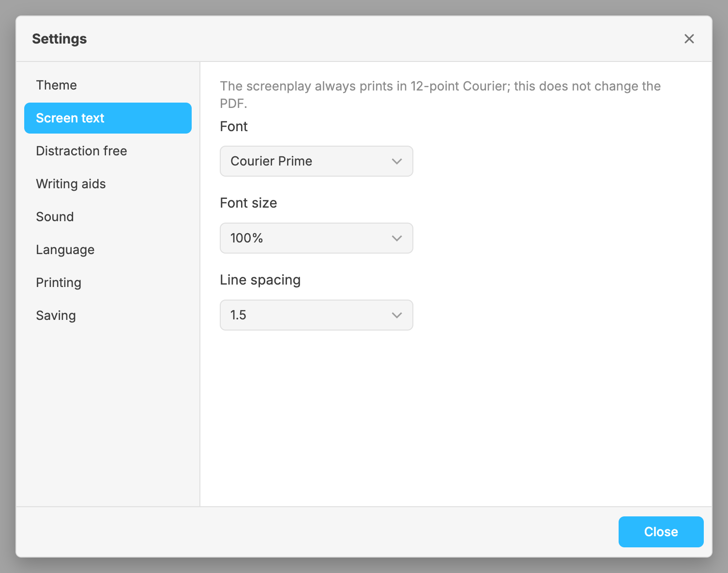Switch to Sound settings
Screen dimensions: 728x573
(x=108, y=217)
